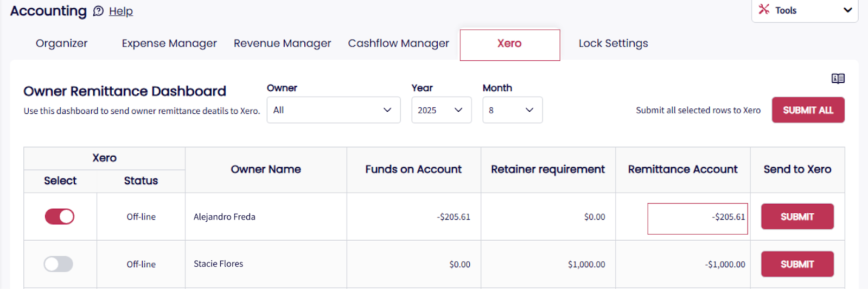The height and width of the screenshot is (289, 868).
Task: Disable the Alejandro Freda select toggle
Action: 59,216
